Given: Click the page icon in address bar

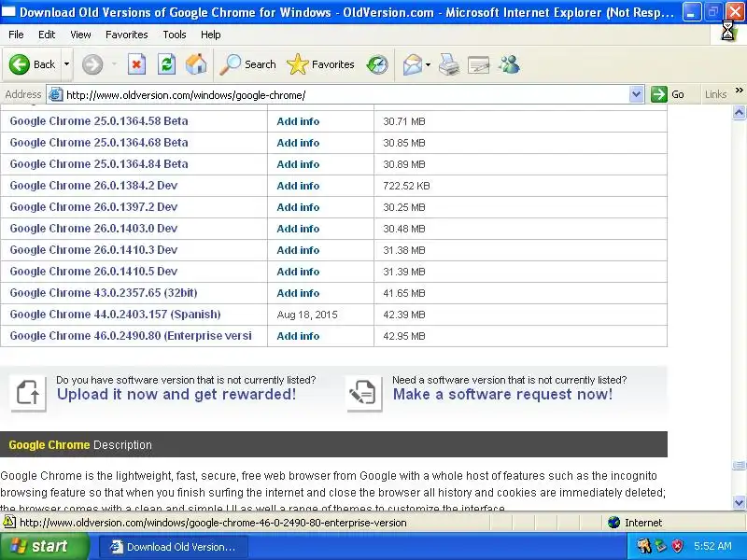Looking at the screenshot, I should tap(56, 95).
